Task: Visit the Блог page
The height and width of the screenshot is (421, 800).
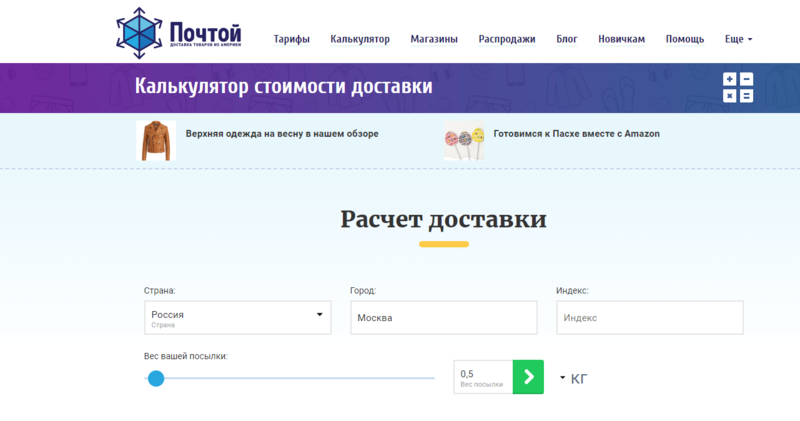Action: click(566, 39)
